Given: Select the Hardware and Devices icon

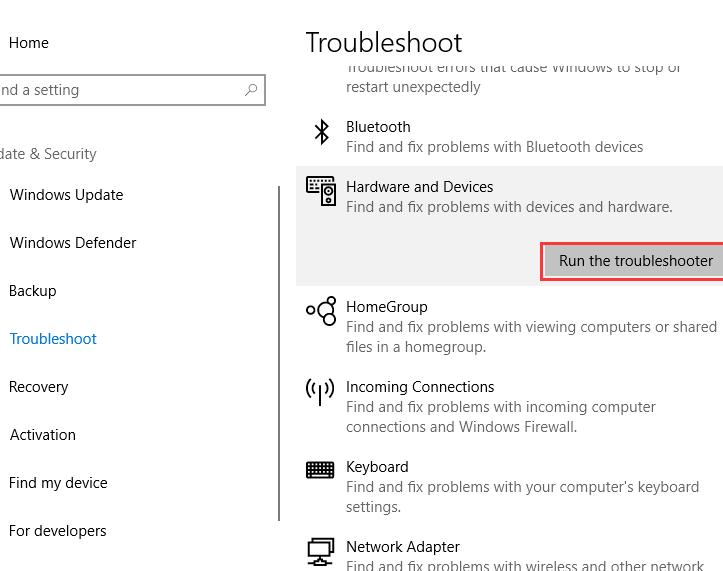Looking at the screenshot, I should point(321,191).
